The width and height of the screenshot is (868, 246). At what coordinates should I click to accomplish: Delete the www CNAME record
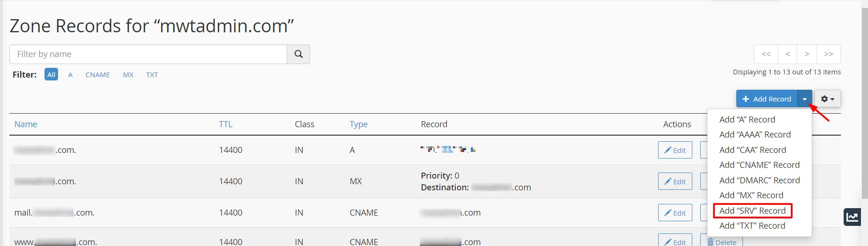click(x=721, y=240)
